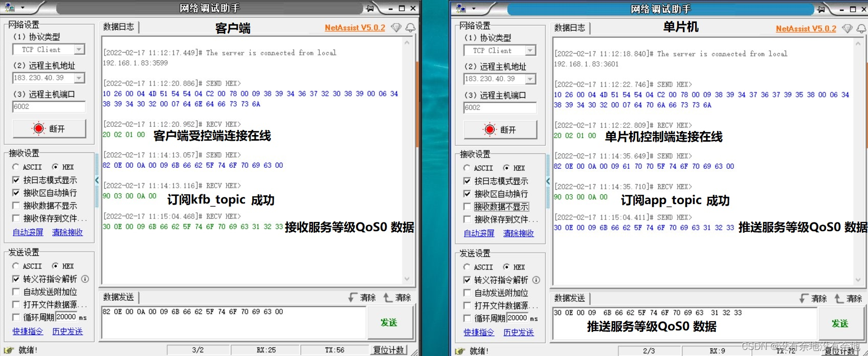This screenshot has height=356, width=868.
Task: Click send data text box in left window
Action: 234,322
